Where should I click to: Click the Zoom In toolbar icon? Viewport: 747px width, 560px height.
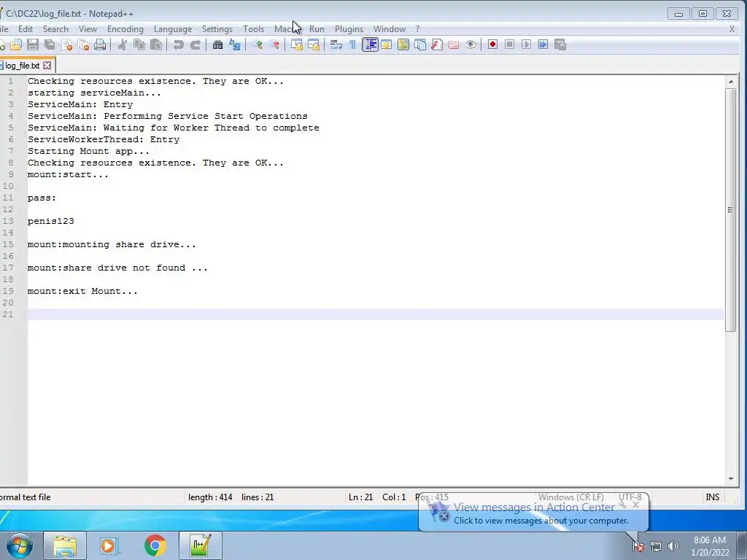point(258,44)
